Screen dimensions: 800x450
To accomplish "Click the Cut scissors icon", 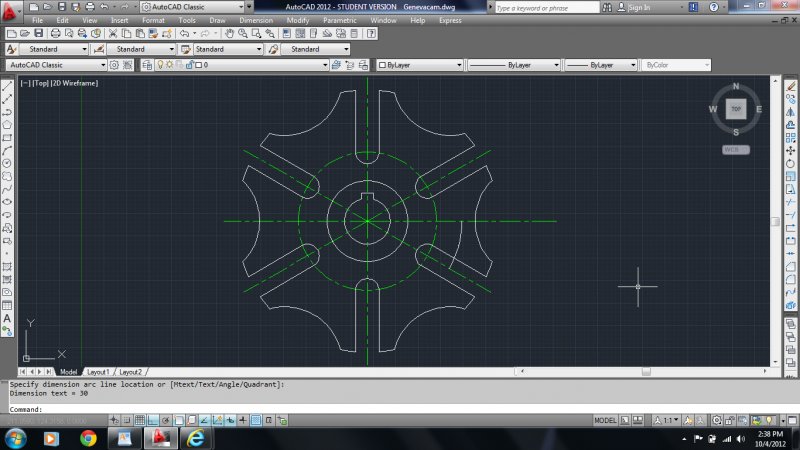I will 113,34.
